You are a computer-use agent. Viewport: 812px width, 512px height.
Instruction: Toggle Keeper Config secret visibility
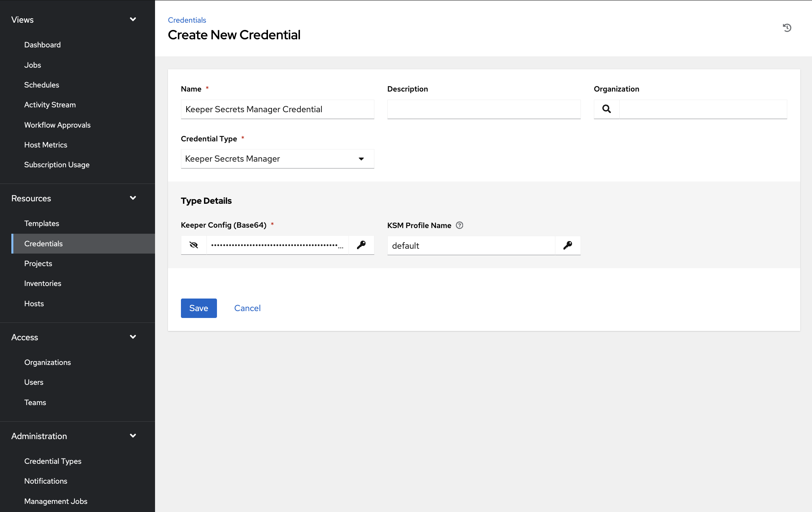pyautogui.click(x=194, y=245)
